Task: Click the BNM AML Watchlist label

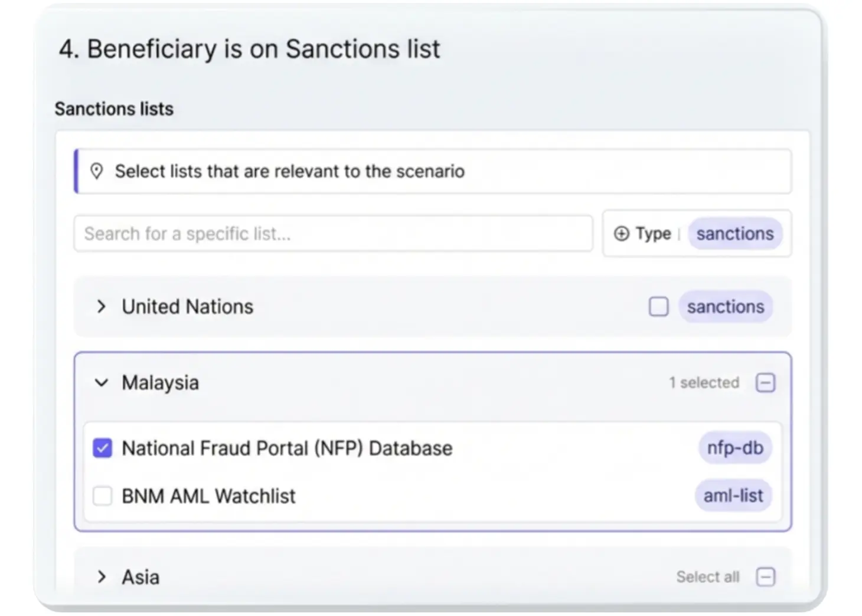Action: (208, 496)
